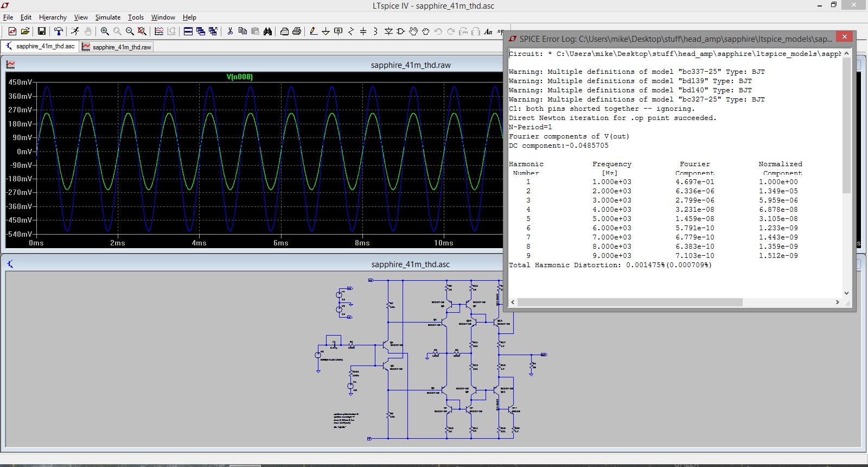Halt the simulation with the hand icon
This screenshot has height=467, width=868.
click(x=88, y=31)
